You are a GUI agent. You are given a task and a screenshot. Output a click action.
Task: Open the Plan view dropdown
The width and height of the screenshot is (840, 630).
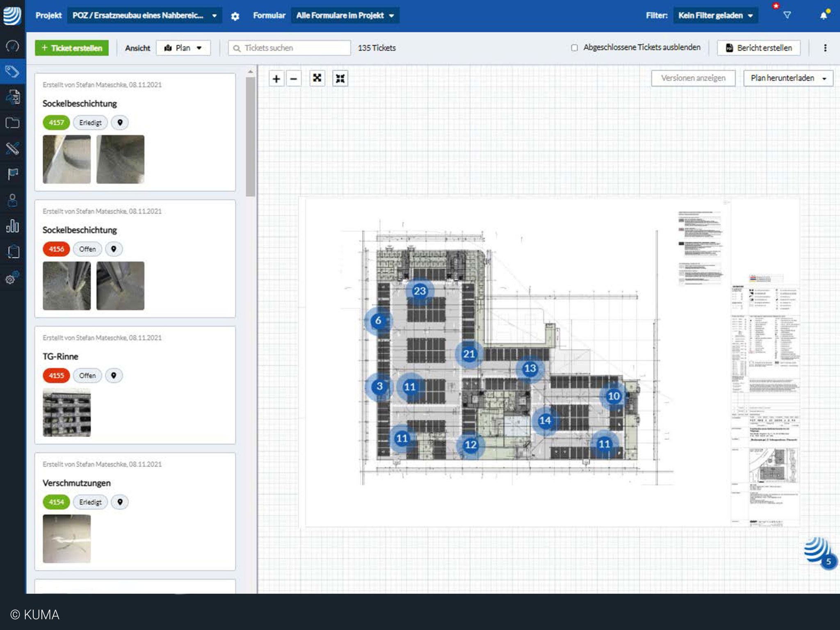(x=183, y=48)
